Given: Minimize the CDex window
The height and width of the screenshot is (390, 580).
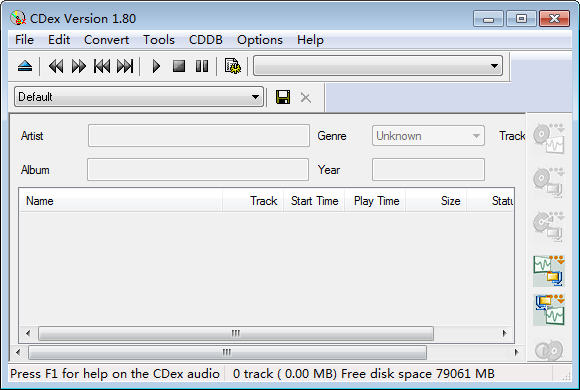Looking at the screenshot, I should (488, 19).
